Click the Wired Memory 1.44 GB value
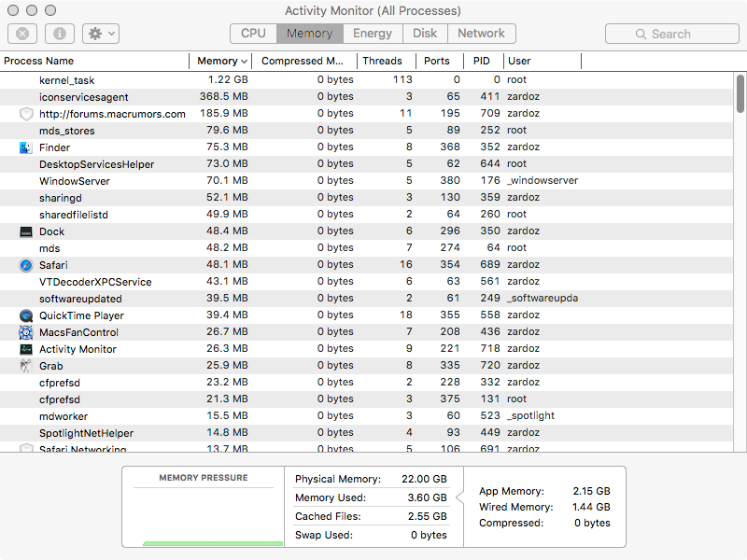 tap(591, 507)
